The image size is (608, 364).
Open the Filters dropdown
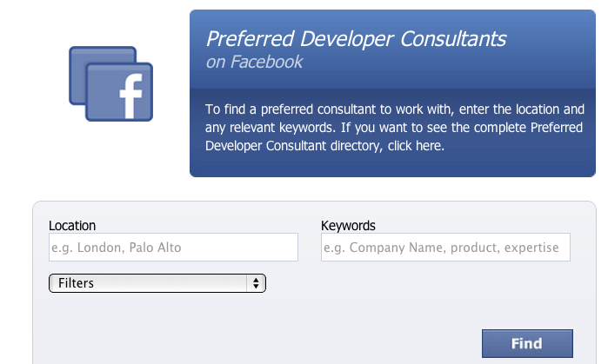[x=157, y=283]
